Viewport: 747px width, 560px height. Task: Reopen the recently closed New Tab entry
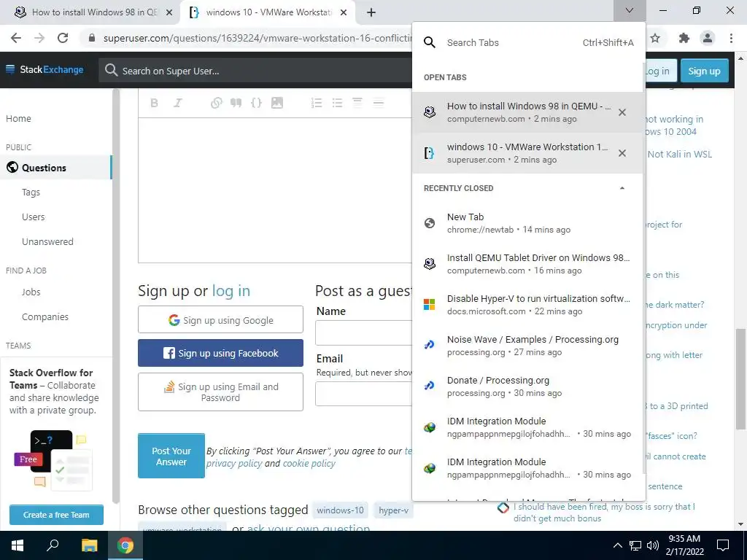coord(527,223)
